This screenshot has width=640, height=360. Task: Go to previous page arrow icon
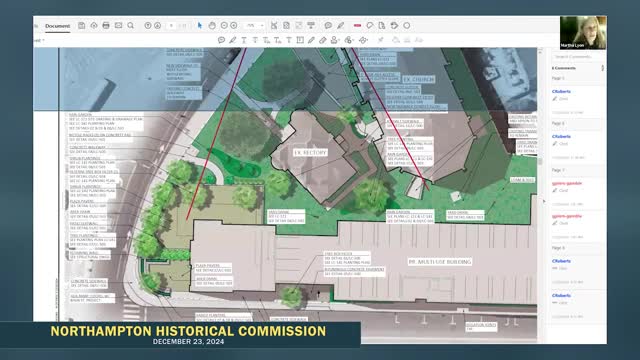[148, 25]
